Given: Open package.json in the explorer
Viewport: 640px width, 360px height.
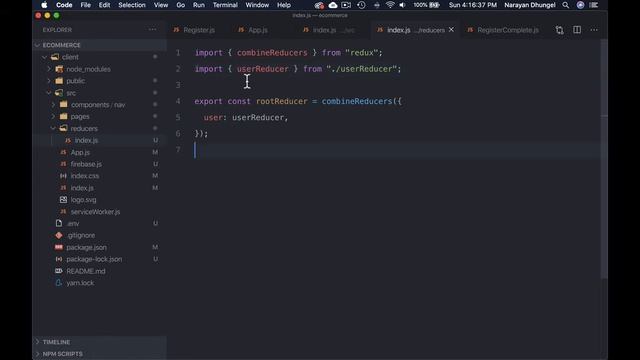Looking at the screenshot, I should (x=87, y=247).
